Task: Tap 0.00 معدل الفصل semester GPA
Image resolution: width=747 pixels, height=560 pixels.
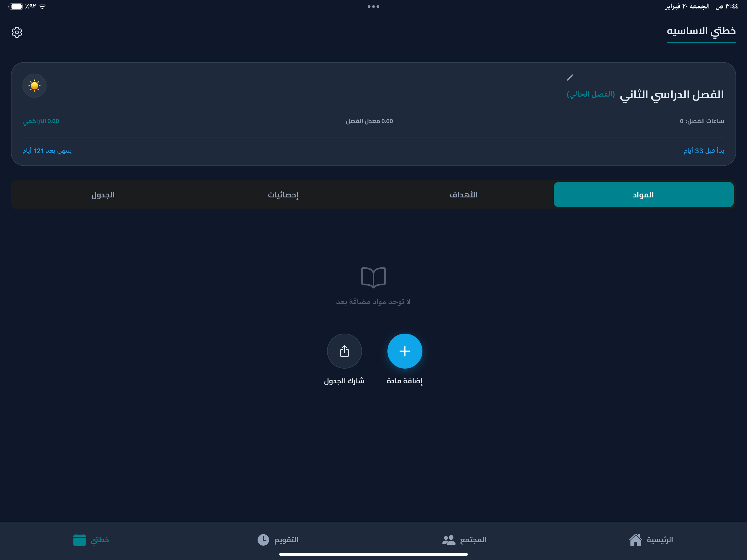Action: click(x=369, y=121)
